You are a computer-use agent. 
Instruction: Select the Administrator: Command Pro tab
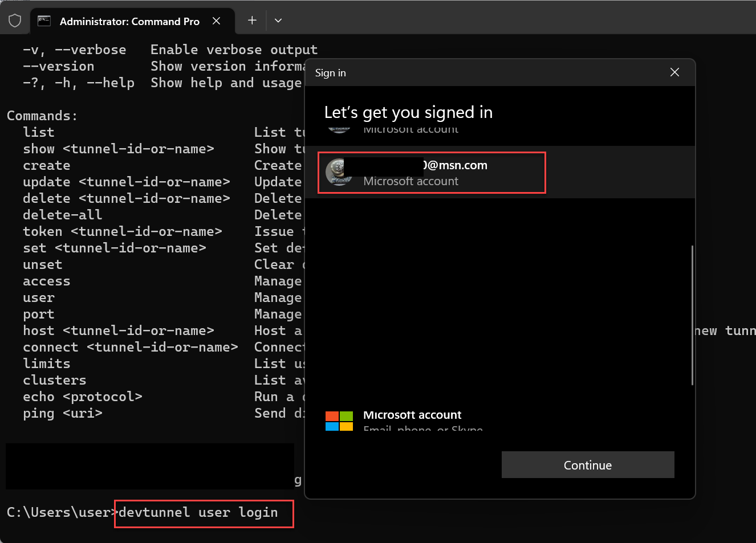coord(132,21)
